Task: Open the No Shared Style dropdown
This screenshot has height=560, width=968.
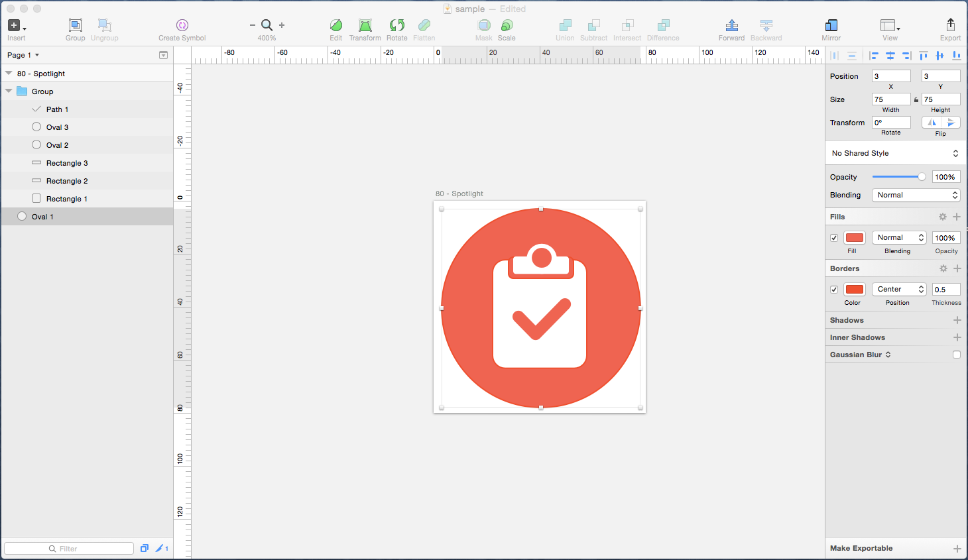Action: coord(894,153)
